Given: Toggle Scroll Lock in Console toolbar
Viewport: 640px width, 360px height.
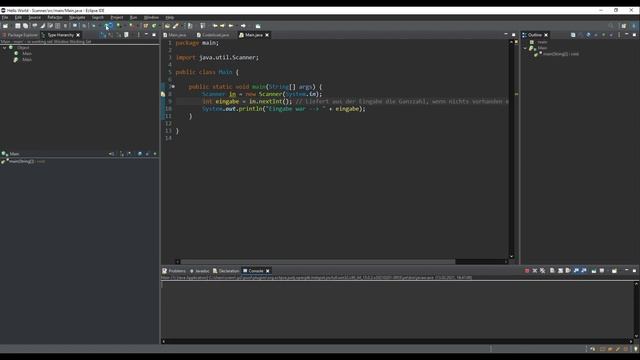Looking at the screenshot, I should click(x=560, y=271).
